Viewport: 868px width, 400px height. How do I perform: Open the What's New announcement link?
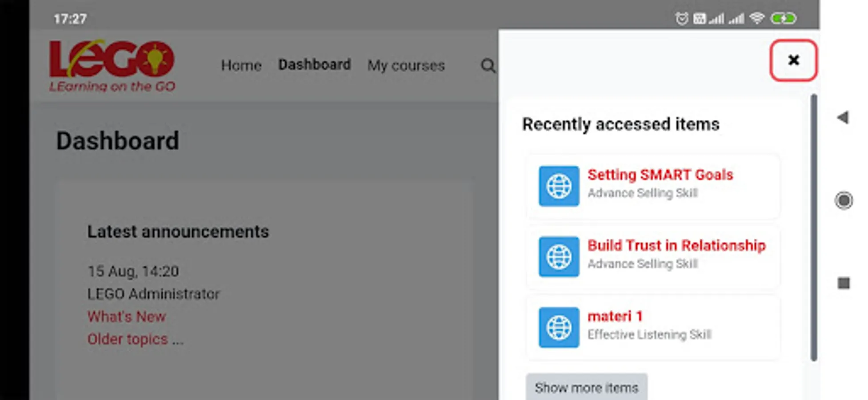click(127, 316)
